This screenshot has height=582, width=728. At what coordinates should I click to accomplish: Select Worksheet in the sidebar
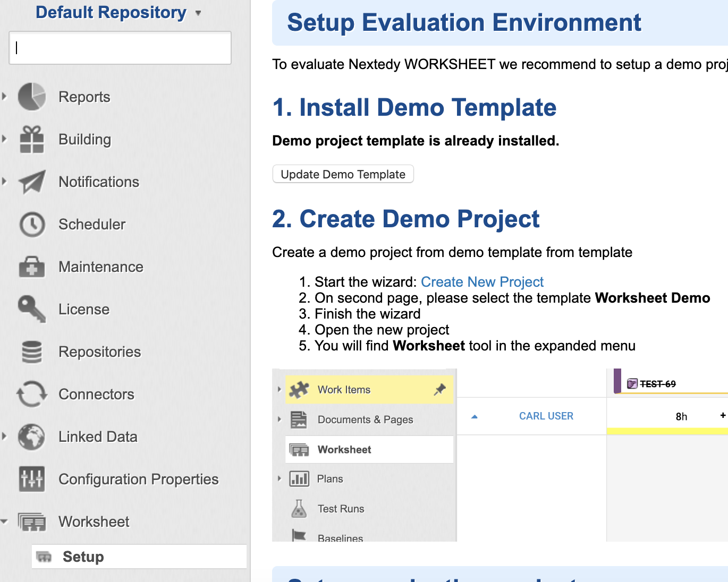coord(94,521)
